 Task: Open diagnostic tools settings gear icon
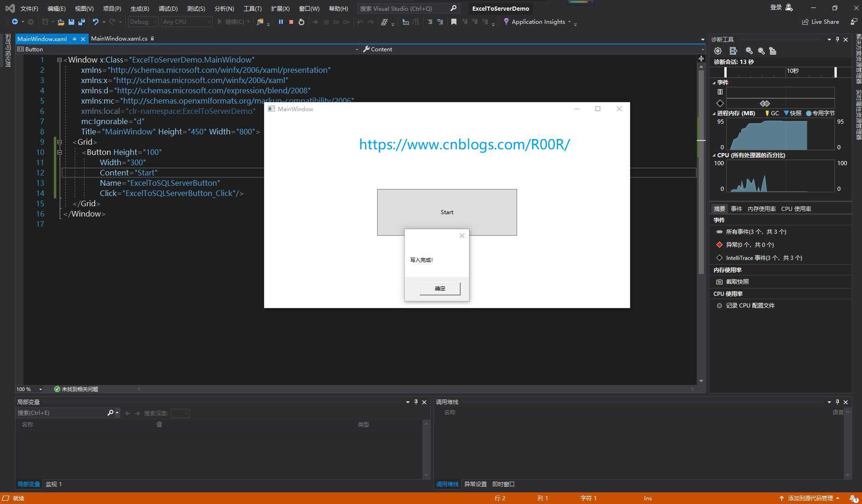(x=718, y=51)
